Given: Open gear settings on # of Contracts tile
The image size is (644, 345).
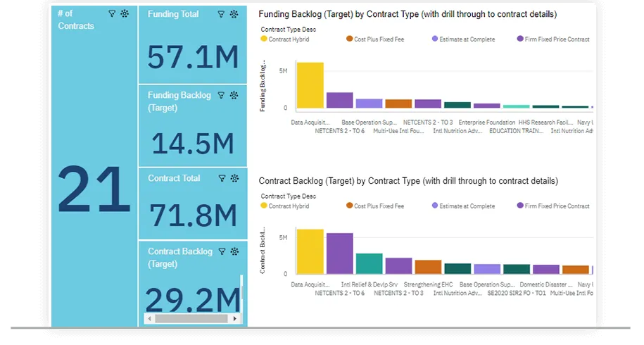Looking at the screenshot, I should pyautogui.click(x=125, y=13).
